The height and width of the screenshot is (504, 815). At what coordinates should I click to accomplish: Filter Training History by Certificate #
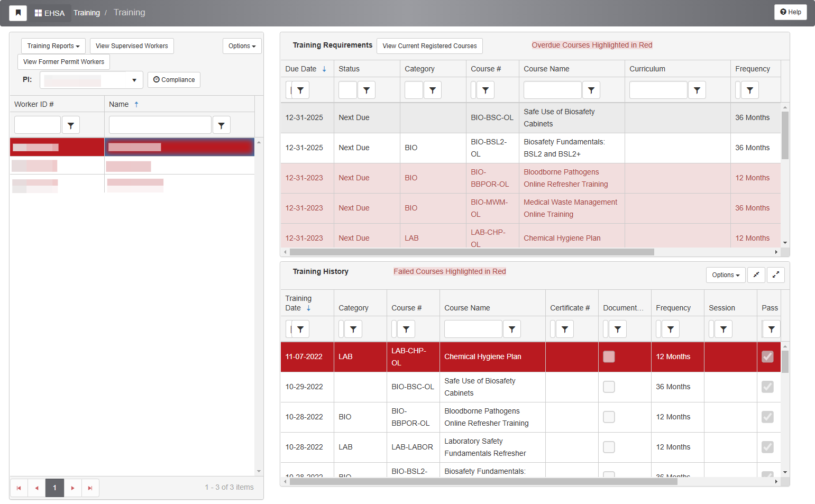pyautogui.click(x=565, y=329)
